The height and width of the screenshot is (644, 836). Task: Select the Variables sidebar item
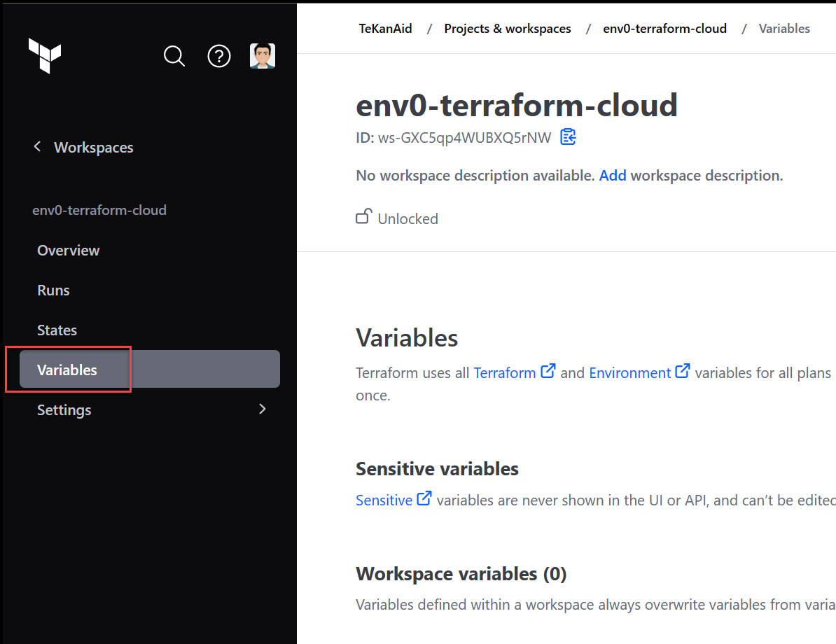[67, 369]
